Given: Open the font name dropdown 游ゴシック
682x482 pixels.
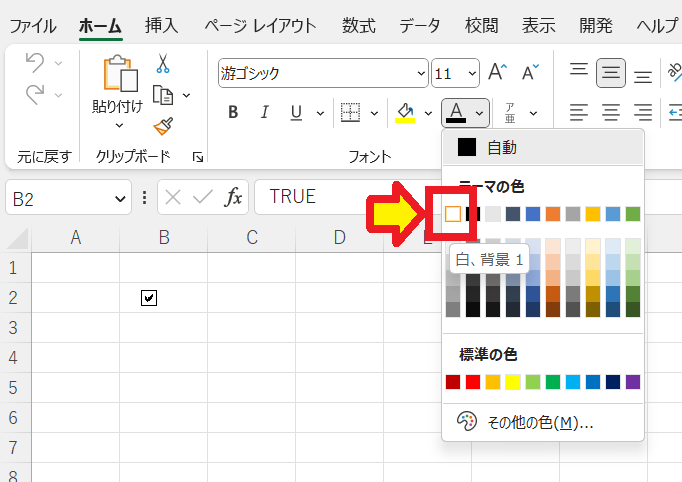Looking at the screenshot, I should tap(421, 73).
